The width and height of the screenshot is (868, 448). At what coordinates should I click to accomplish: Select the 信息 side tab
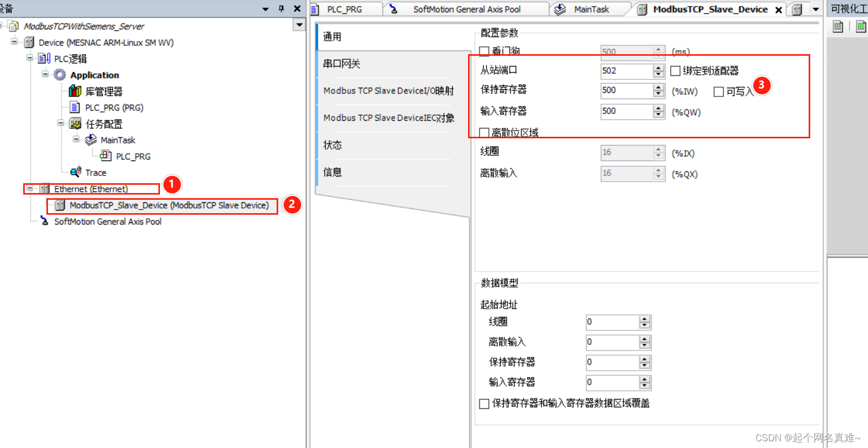(393, 172)
